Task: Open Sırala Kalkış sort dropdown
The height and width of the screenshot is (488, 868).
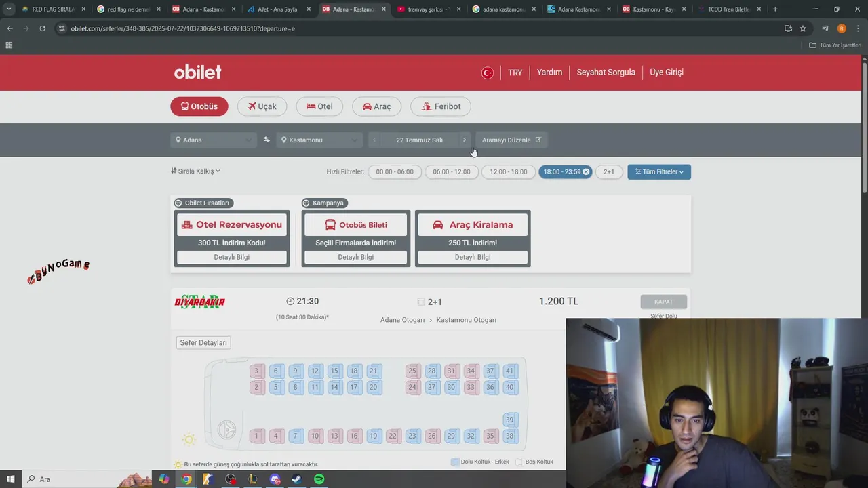Action: click(x=195, y=171)
